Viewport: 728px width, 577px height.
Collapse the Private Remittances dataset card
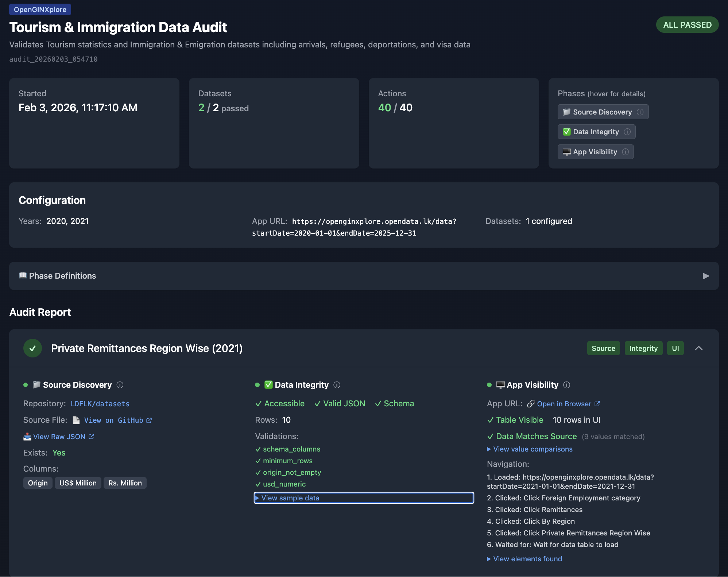point(699,348)
